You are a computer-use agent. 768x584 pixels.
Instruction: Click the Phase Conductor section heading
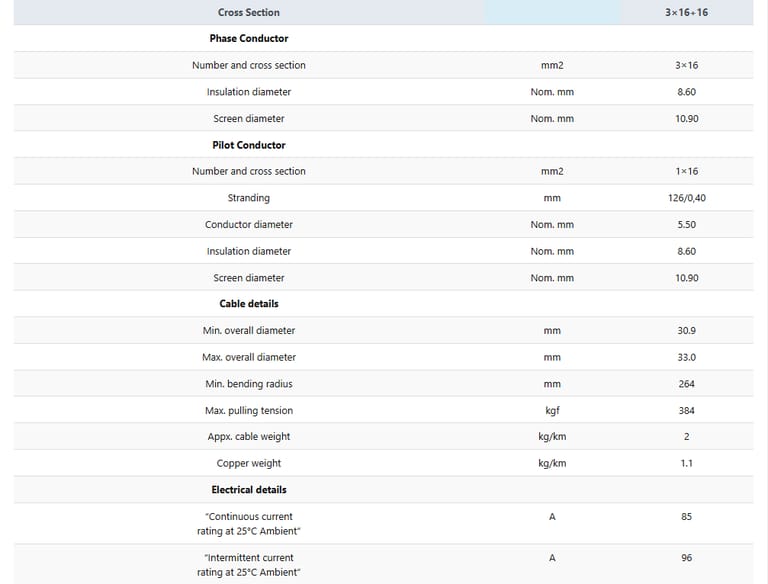(x=249, y=38)
